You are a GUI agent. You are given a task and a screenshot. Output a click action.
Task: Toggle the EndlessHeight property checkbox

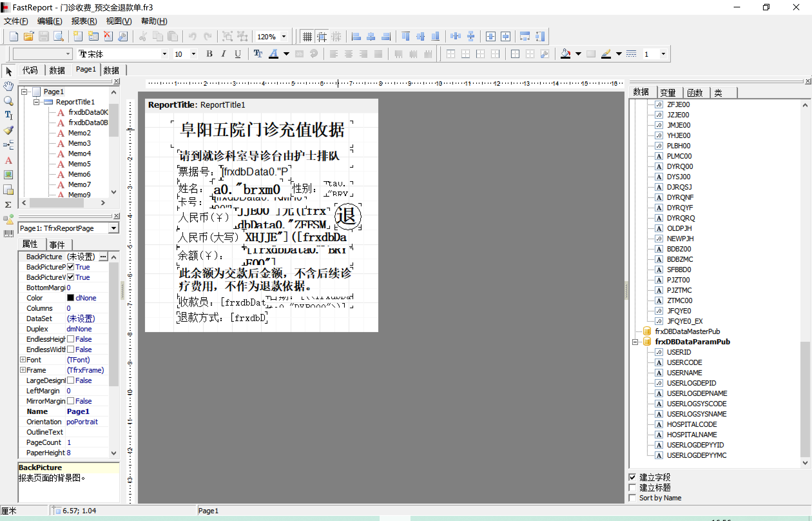click(x=71, y=339)
